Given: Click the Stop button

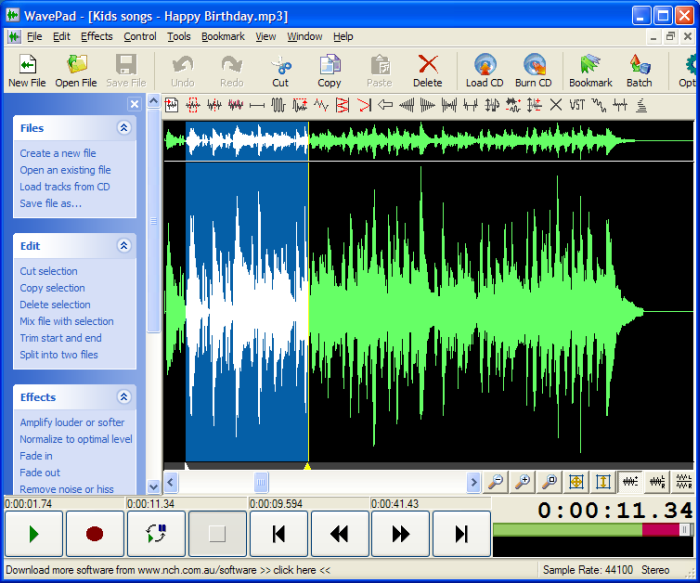Looking at the screenshot, I should (217, 534).
